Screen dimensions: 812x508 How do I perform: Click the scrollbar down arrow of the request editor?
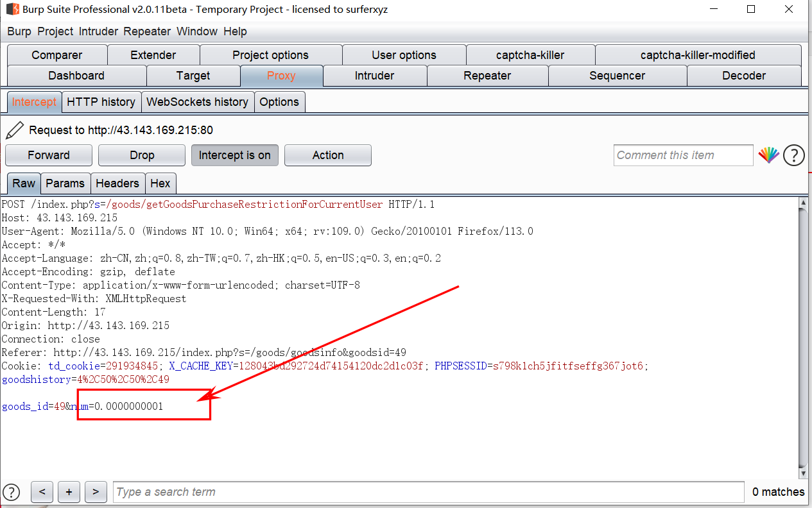point(803,473)
